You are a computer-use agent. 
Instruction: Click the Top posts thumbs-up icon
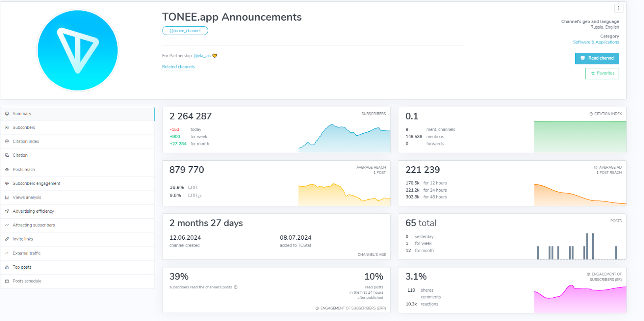pos(7,267)
